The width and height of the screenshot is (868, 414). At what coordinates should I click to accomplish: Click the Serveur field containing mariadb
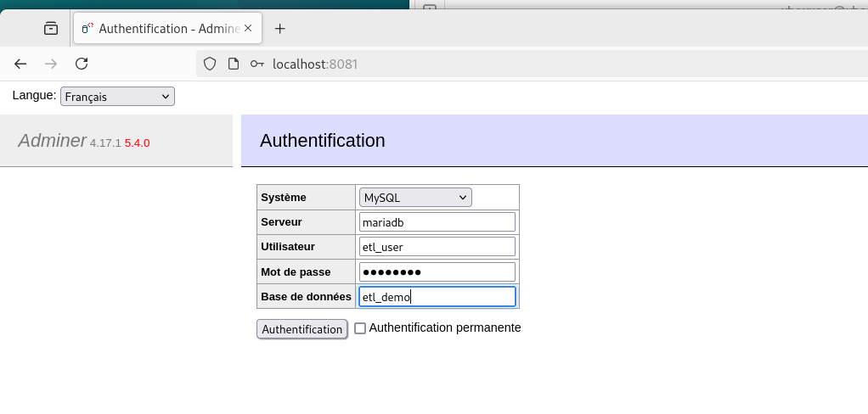click(x=437, y=222)
